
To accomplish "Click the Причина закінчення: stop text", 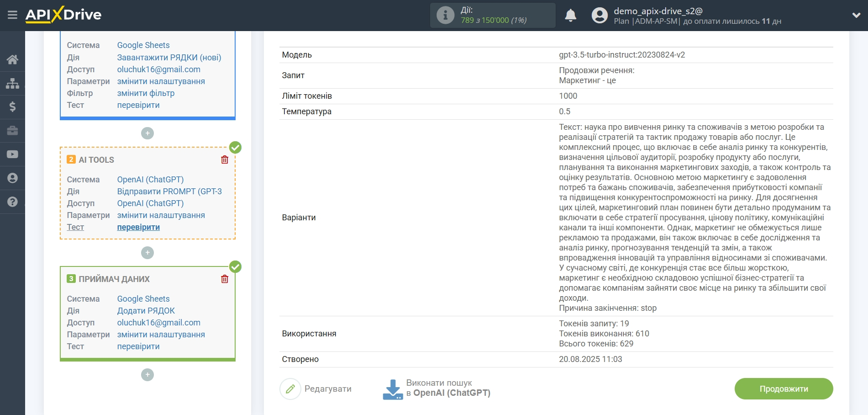I will pyautogui.click(x=608, y=308).
